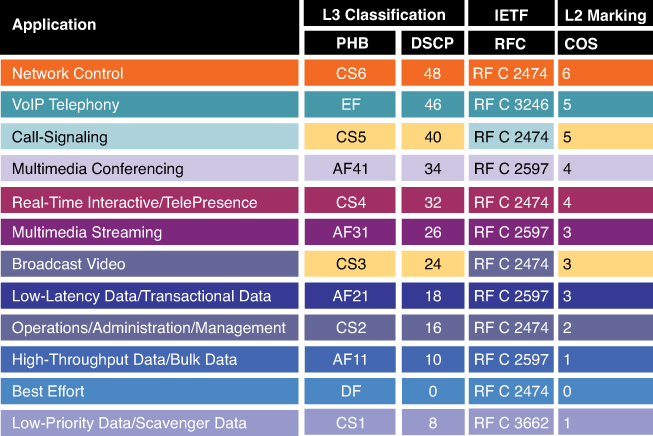Select the AF41 PHB cell
This screenshot has width=653, height=436.
(x=351, y=169)
